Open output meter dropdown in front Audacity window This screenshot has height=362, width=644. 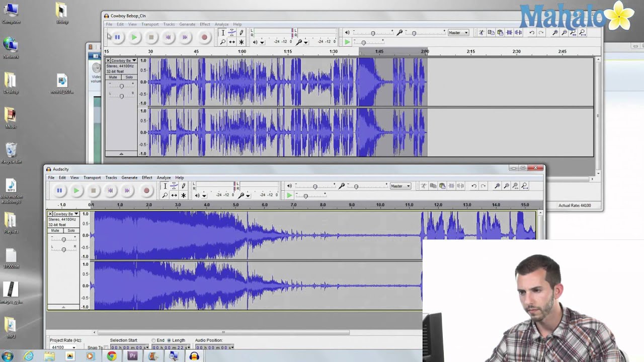click(x=204, y=195)
